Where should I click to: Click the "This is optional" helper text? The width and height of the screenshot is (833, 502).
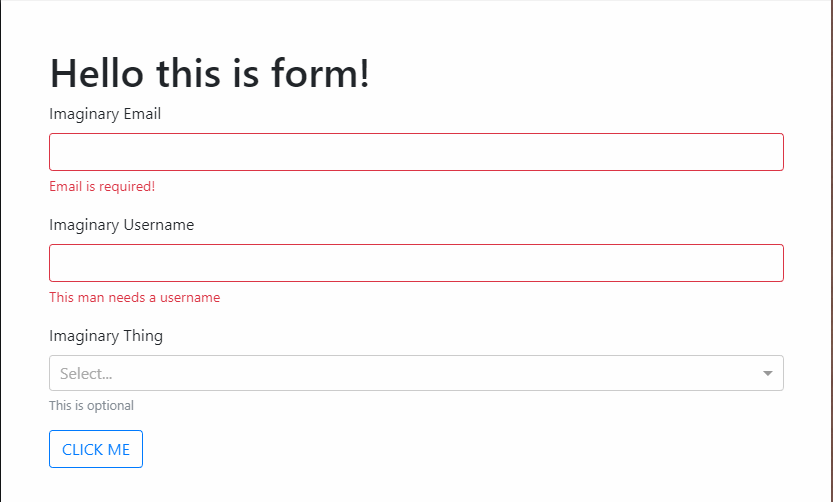(x=91, y=406)
